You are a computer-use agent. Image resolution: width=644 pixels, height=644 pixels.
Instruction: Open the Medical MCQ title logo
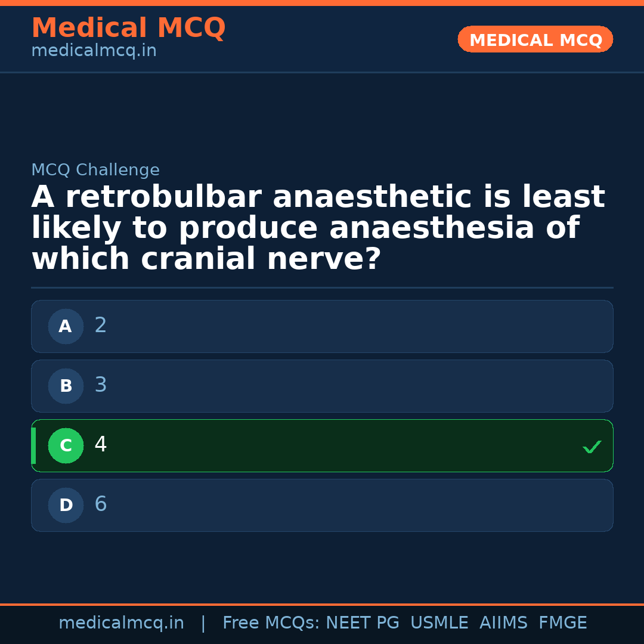click(128, 28)
